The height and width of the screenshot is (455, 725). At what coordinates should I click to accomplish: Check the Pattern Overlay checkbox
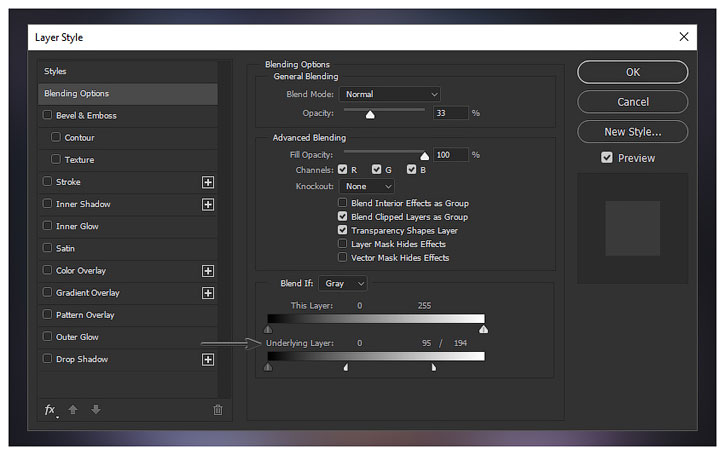47,314
